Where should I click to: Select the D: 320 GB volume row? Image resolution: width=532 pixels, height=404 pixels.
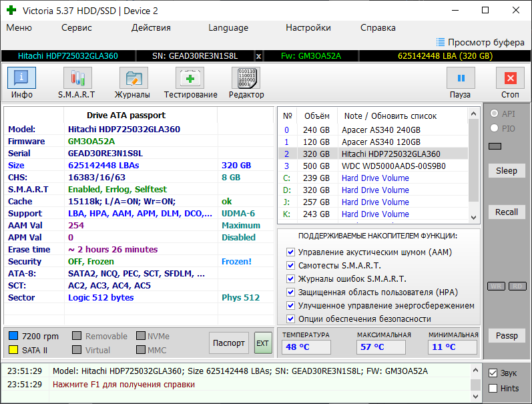(373, 190)
